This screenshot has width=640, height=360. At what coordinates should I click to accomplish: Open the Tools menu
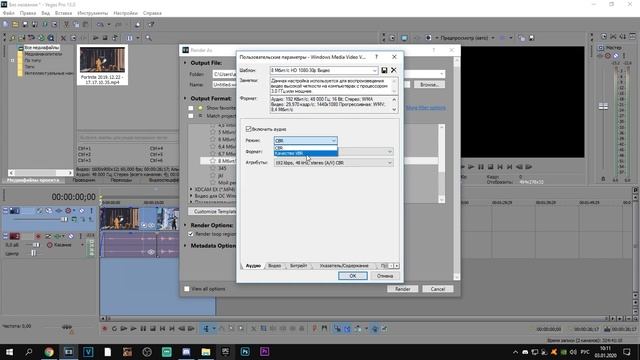click(93, 13)
